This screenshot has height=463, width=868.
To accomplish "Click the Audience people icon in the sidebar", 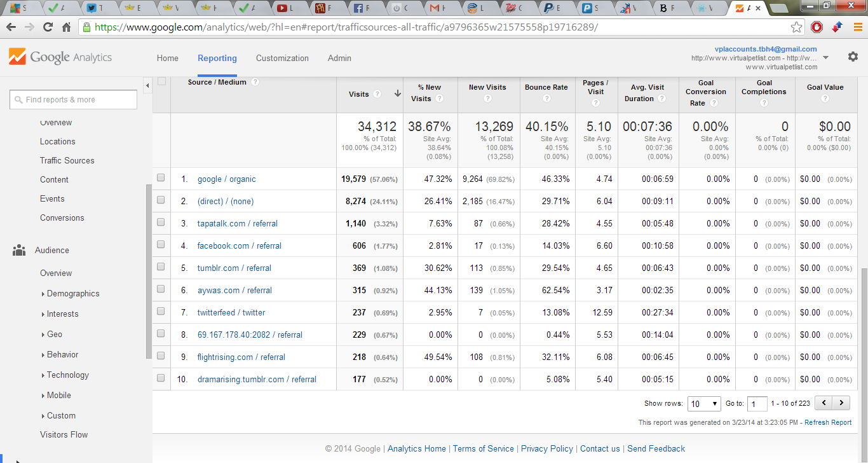I will point(19,250).
